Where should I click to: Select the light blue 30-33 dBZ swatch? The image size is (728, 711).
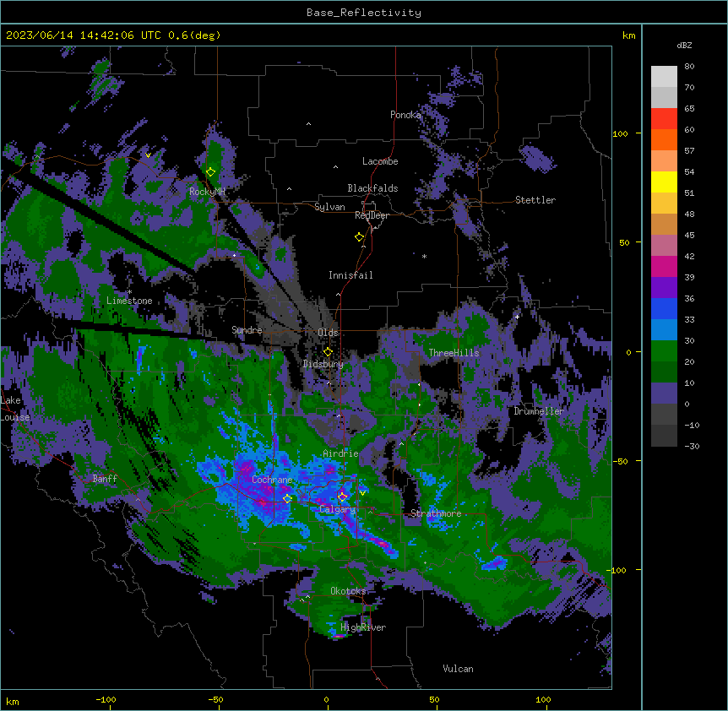[x=664, y=330]
